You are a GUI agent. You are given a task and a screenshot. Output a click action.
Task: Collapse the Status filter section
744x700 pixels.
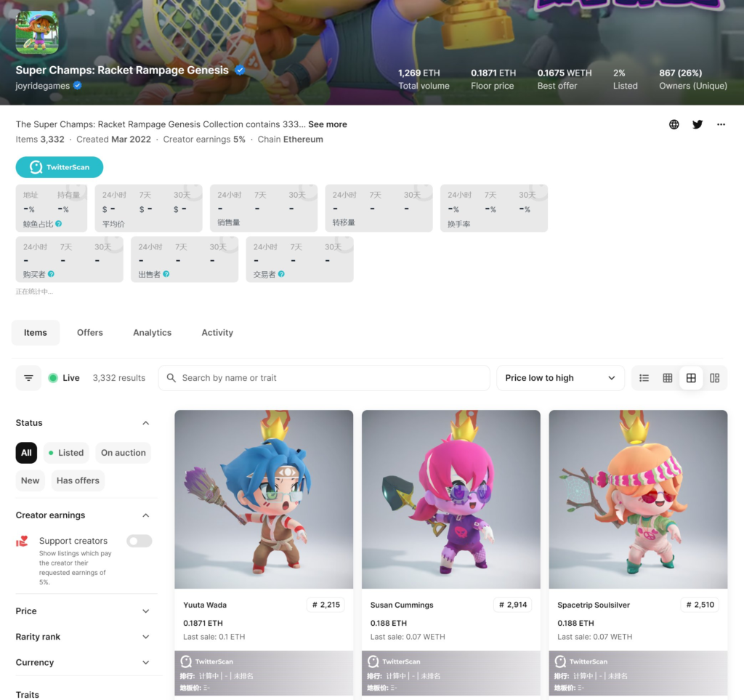(x=145, y=423)
